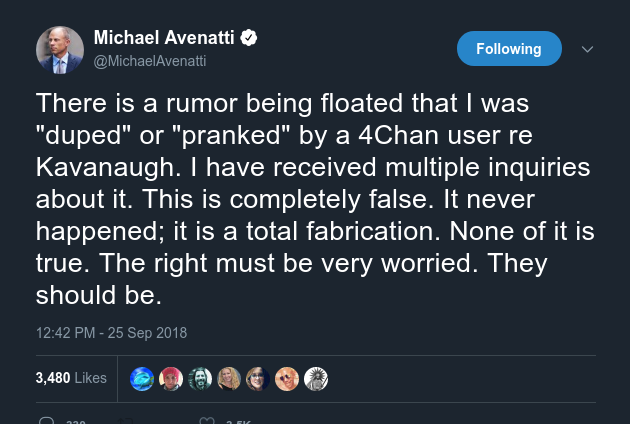630x424 pixels.
Task: Click the verified badge next to Michael Avenatti
Action: tap(249, 38)
